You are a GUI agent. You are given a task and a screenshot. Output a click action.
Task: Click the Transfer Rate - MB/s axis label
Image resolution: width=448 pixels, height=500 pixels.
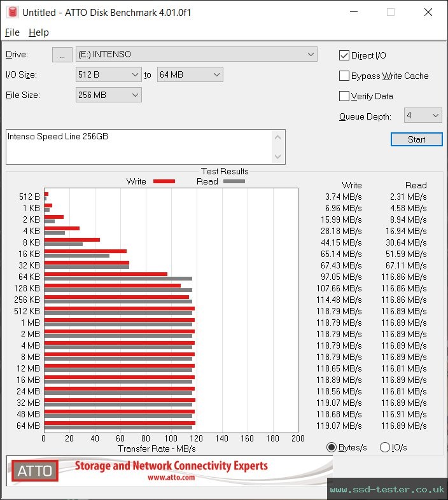(x=157, y=448)
